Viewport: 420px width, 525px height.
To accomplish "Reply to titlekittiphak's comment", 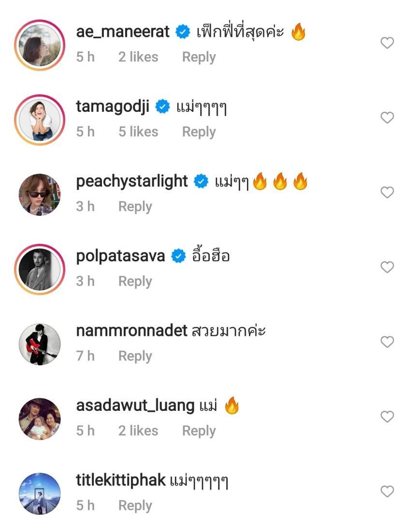I will (x=135, y=506).
